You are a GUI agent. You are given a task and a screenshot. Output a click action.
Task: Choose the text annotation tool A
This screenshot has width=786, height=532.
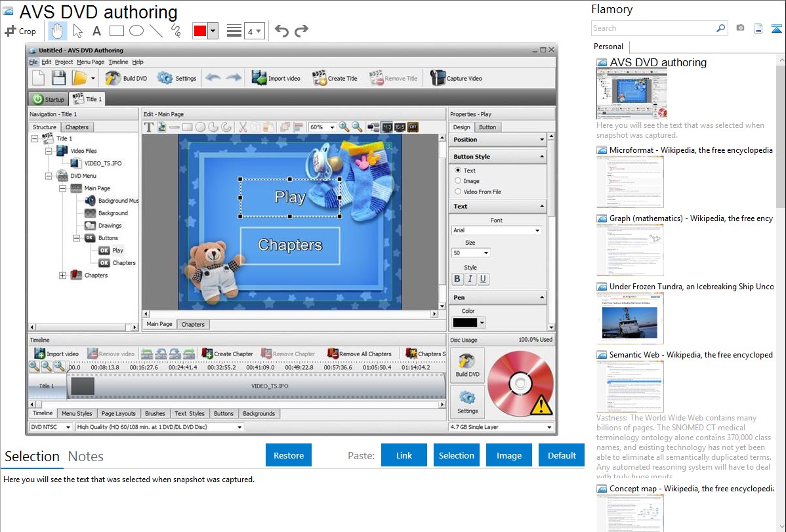click(x=96, y=31)
